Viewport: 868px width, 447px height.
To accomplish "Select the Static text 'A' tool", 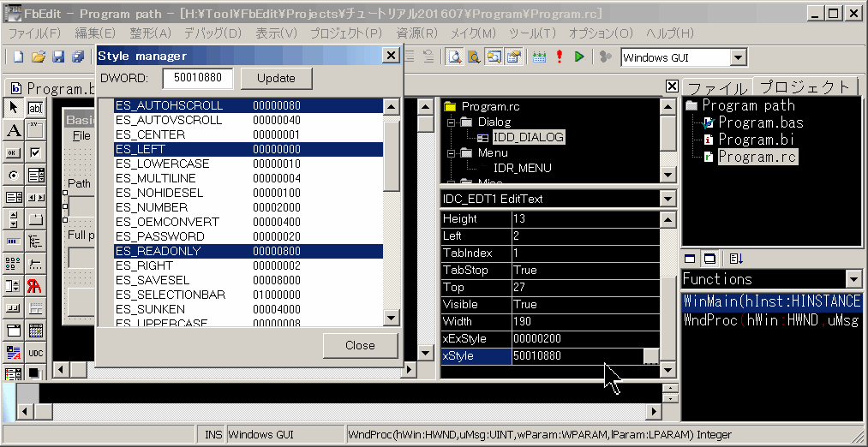I will [x=14, y=130].
